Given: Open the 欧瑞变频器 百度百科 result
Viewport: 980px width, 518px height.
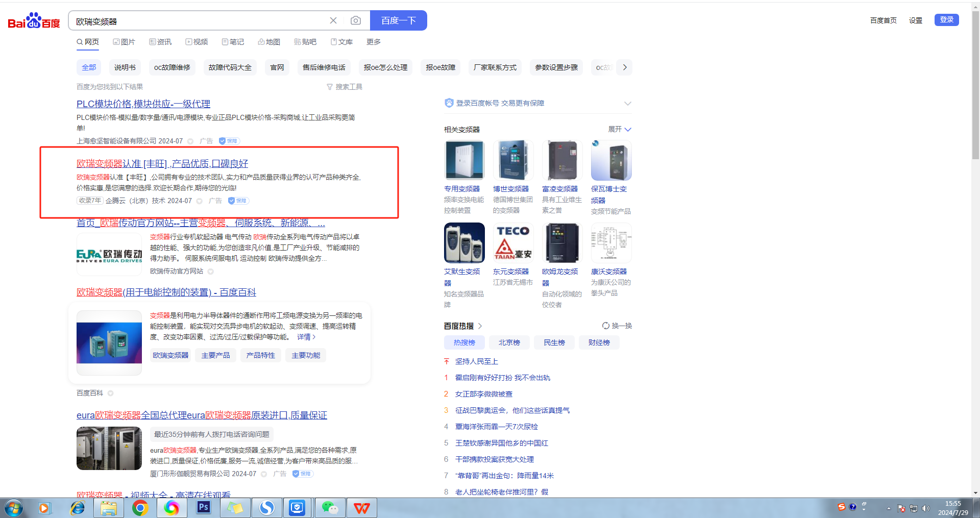Looking at the screenshot, I should (x=166, y=292).
